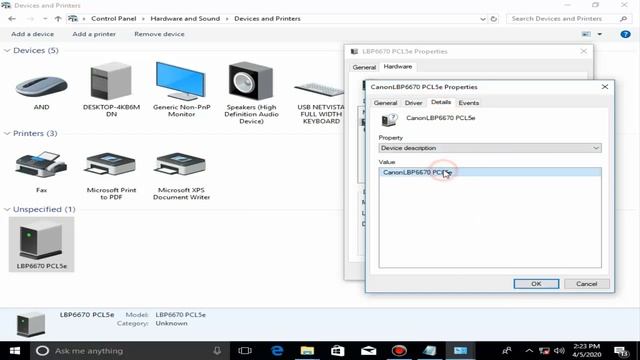Screen dimensions: 640x360
Task: Click OK in CanonLBP6670 Properties dialog
Action: [x=536, y=284]
